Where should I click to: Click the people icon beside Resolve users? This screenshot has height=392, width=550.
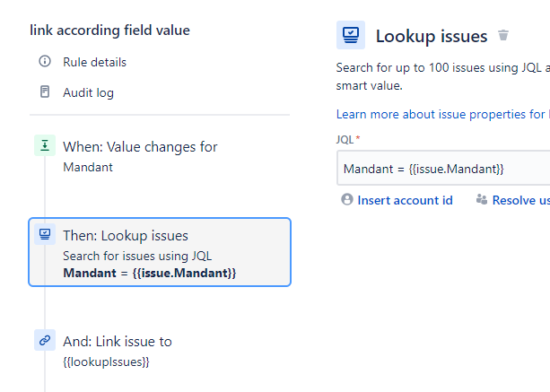point(482,200)
